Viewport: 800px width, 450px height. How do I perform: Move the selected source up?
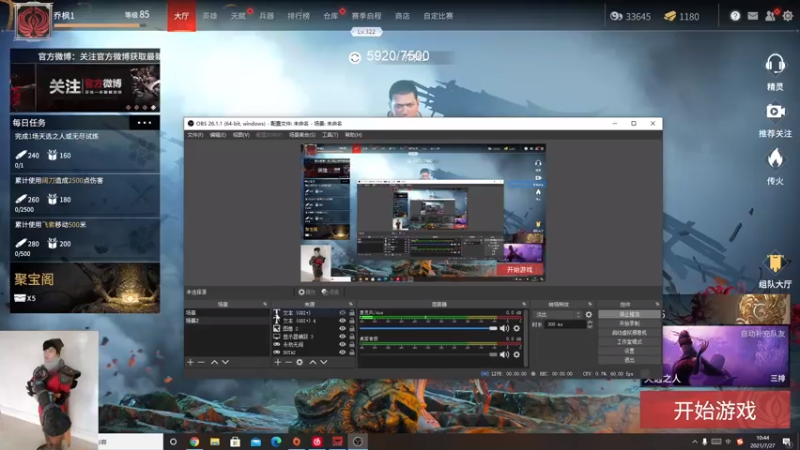click(313, 362)
